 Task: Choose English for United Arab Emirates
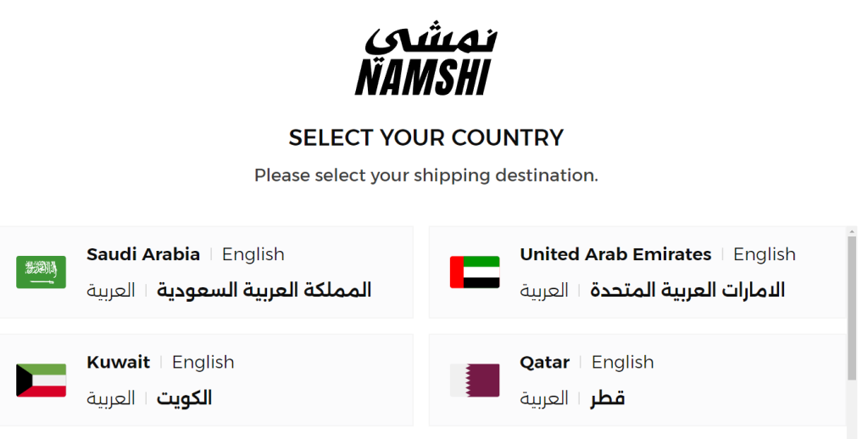(764, 254)
